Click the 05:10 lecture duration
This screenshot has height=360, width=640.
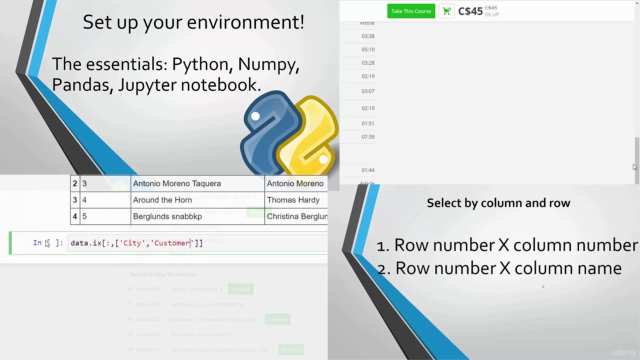[x=368, y=49]
